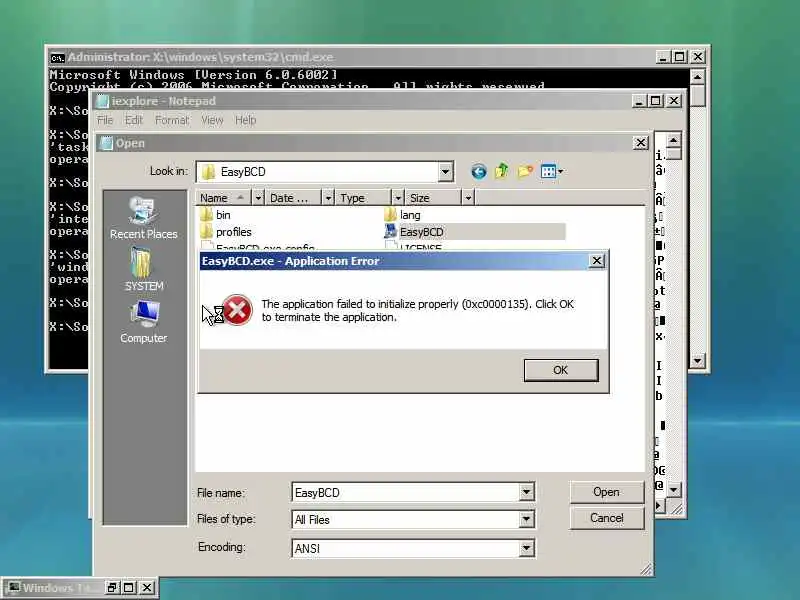
Task: Close the EasyBCD.exe Application Error dialog
Action: point(596,261)
